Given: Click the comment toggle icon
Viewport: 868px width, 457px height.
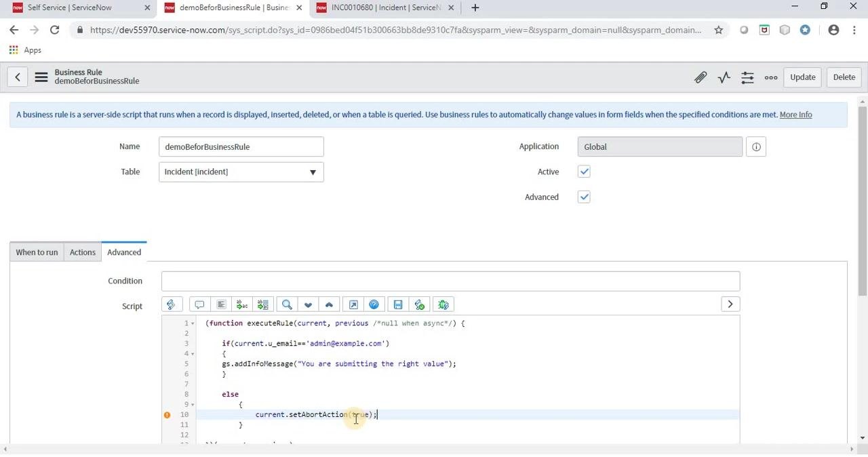Looking at the screenshot, I should coord(199,305).
